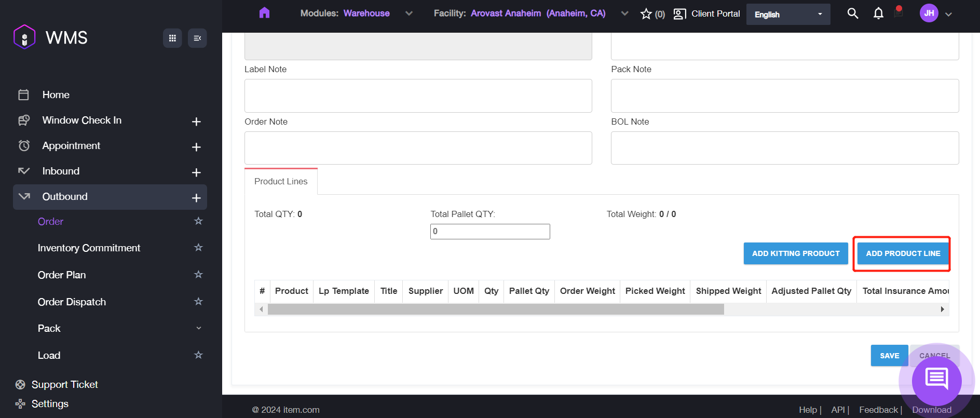Expand the Pack submenu chevron

pyautogui.click(x=198, y=328)
